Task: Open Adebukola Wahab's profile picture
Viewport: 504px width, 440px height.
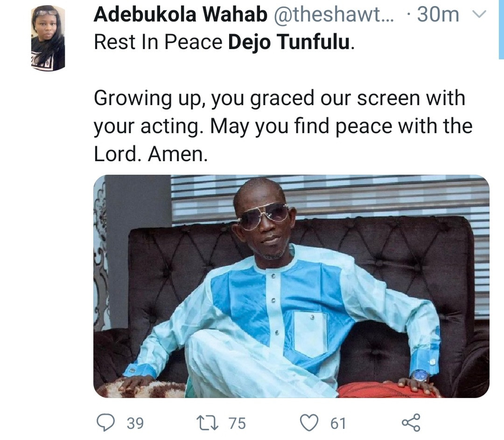Action: 48,38
